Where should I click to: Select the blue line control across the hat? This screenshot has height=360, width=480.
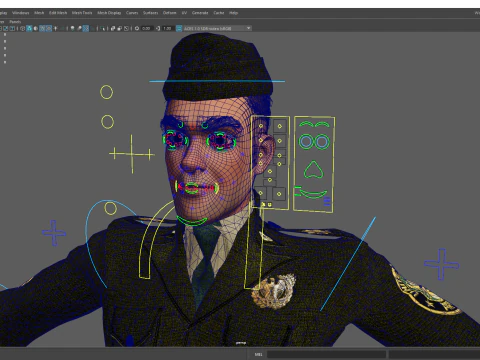(x=217, y=81)
